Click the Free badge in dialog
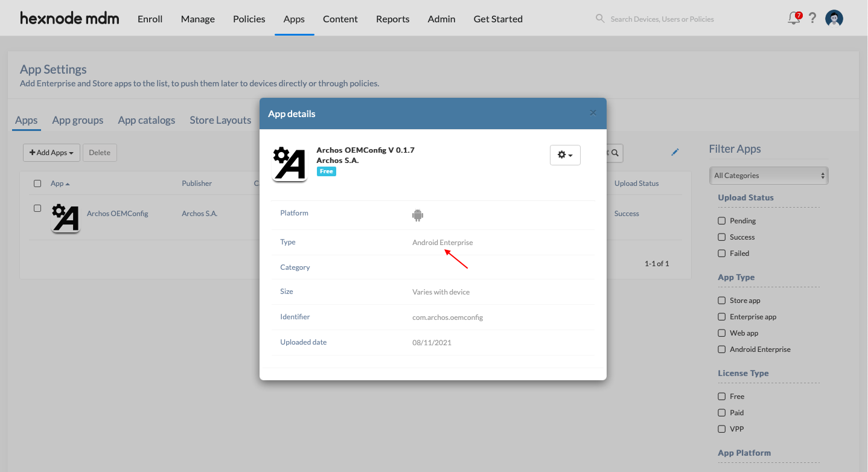 pyautogui.click(x=327, y=171)
